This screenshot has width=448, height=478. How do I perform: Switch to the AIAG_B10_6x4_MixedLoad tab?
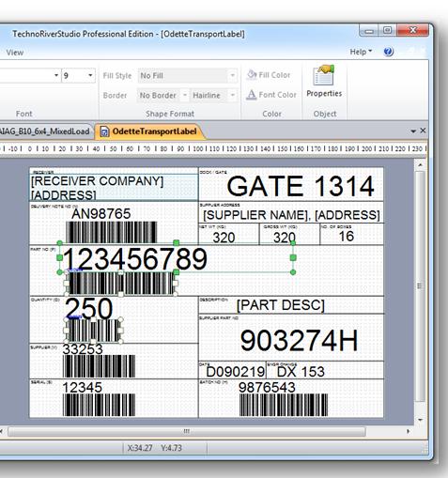tap(44, 131)
